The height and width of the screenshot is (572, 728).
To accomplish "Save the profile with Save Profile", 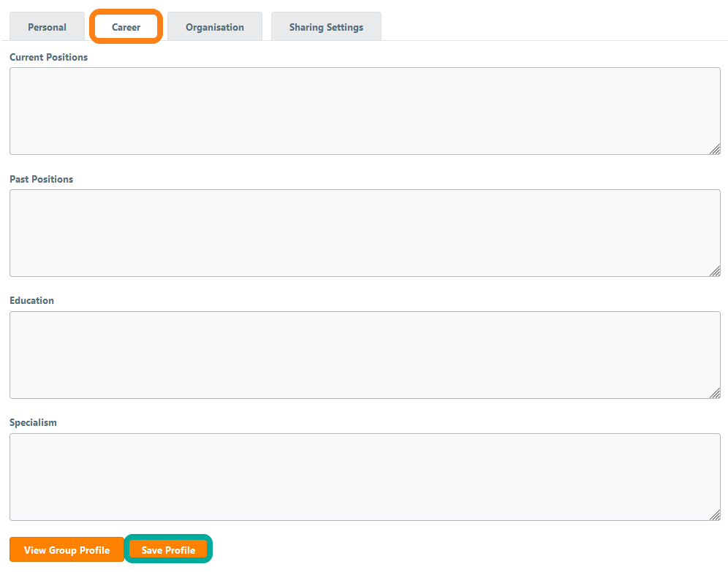I will tap(168, 549).
